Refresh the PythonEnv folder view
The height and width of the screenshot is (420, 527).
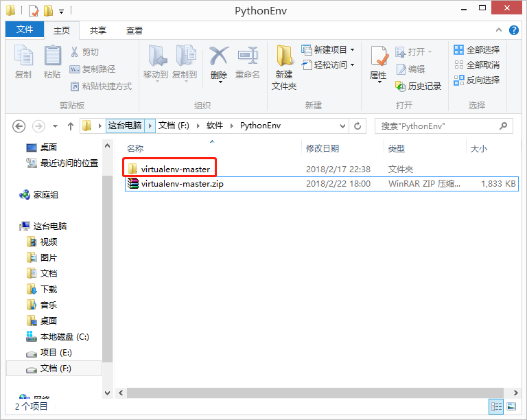(x=358, y=126)
